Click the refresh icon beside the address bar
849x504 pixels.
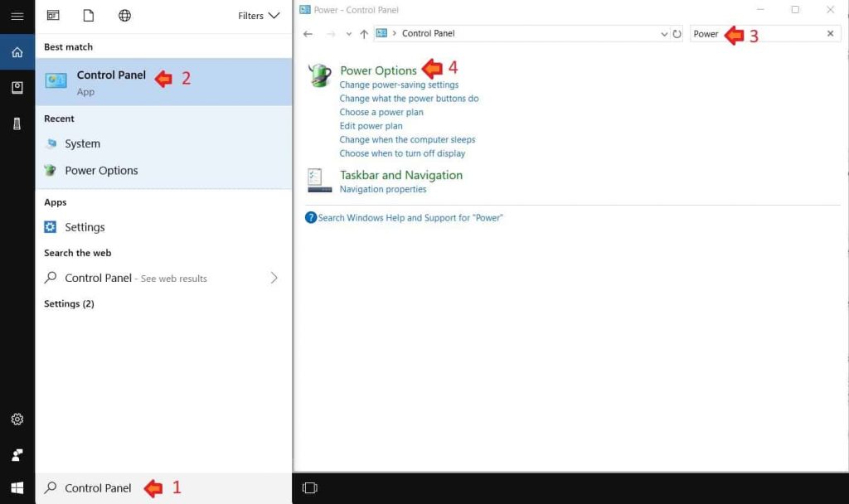[x=675, y=33]
